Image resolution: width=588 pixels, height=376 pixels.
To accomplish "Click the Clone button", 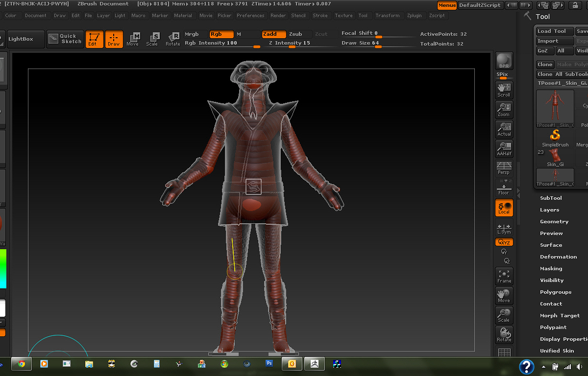I will (x=545, y=65).
